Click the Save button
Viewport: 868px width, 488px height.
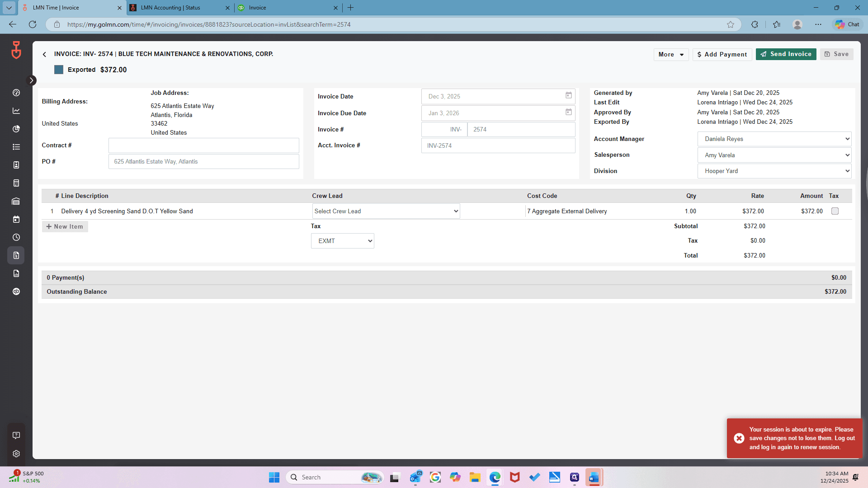click(x=836, y=54)
